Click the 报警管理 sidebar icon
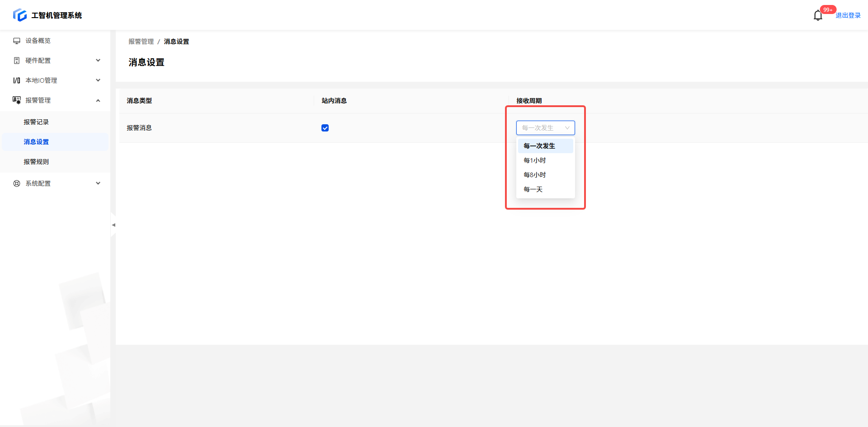868x427 pixels. pos(17,100)
